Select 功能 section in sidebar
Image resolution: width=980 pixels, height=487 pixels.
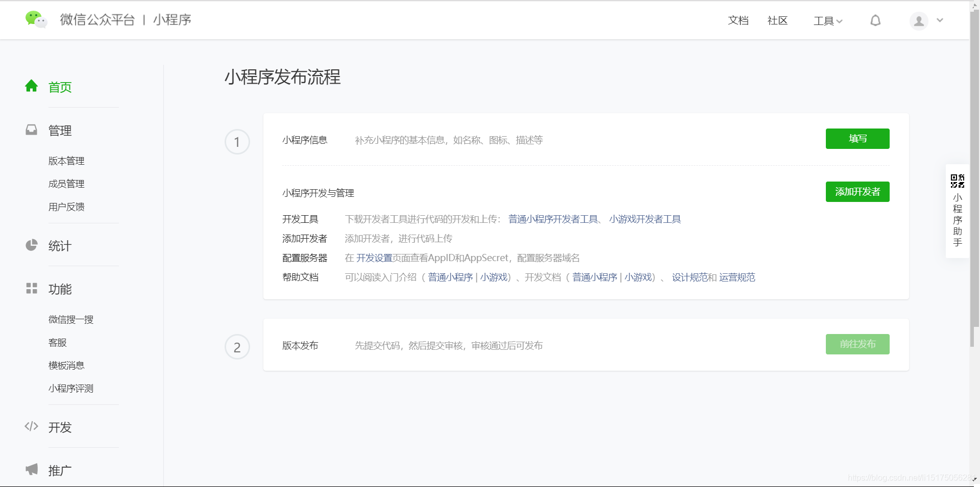click(x=60, y=289)
